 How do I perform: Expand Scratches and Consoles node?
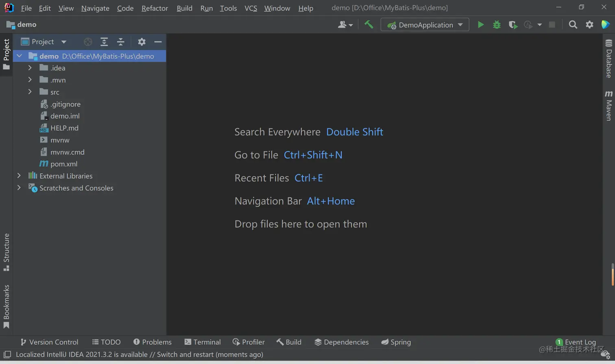pyautogui.click(x=19, y=188)
